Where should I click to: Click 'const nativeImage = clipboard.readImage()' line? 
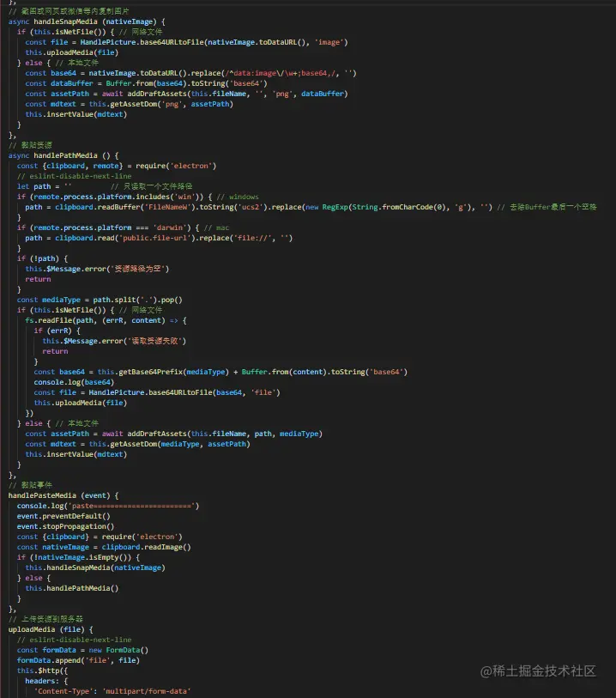click(x=104, y=547)
